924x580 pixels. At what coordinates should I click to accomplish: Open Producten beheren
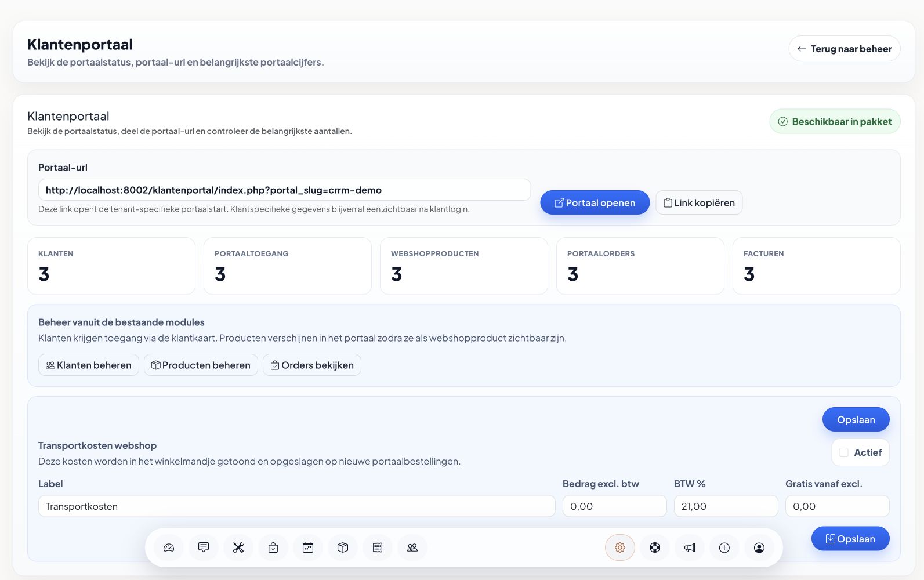[x=201, y=365]
